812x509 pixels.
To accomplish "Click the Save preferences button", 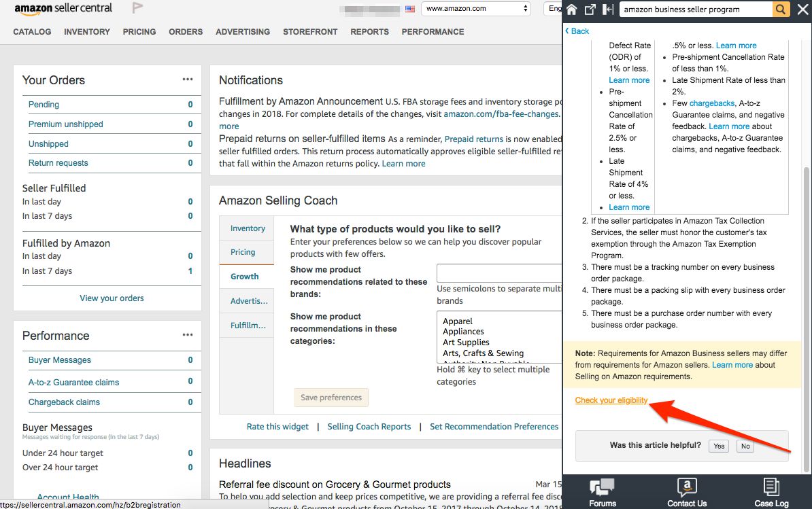I will 331,398.
